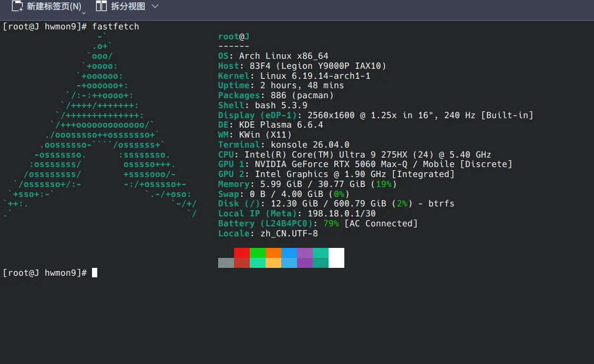
Task: Click the "KWin (X11)" value
Action: click(x=265, y=134)
